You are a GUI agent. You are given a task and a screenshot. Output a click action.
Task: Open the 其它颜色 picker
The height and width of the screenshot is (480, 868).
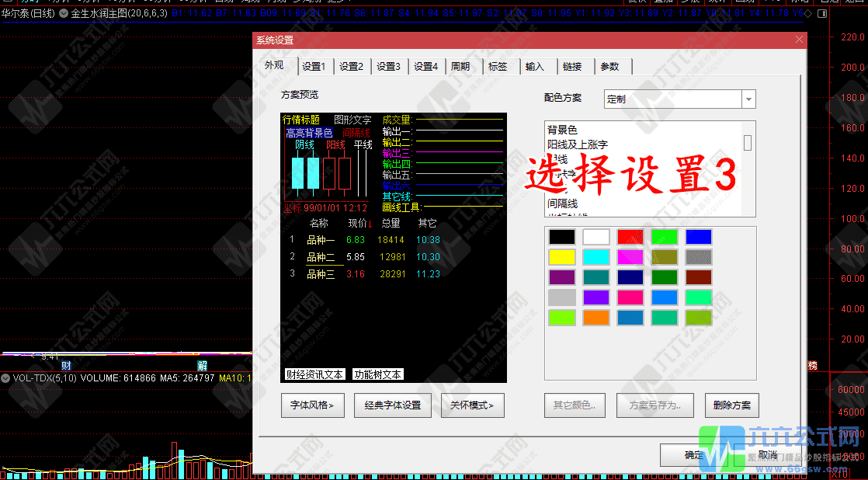click(x=575, y=405)
